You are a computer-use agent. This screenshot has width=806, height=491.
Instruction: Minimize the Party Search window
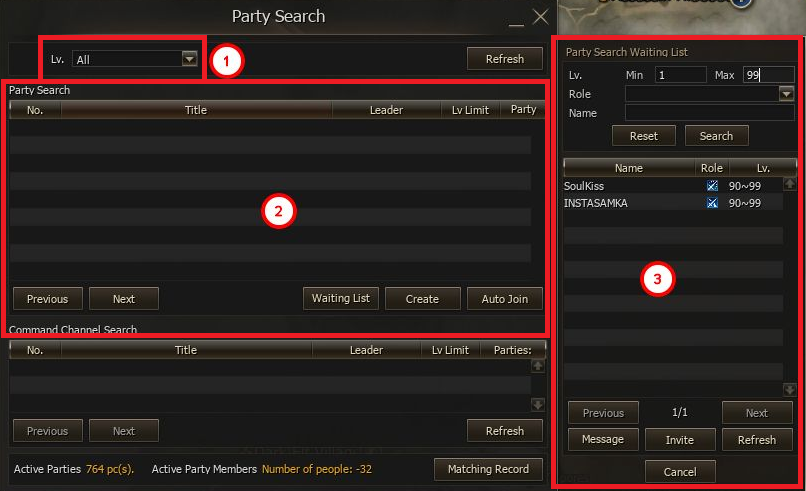pos(516,18)
